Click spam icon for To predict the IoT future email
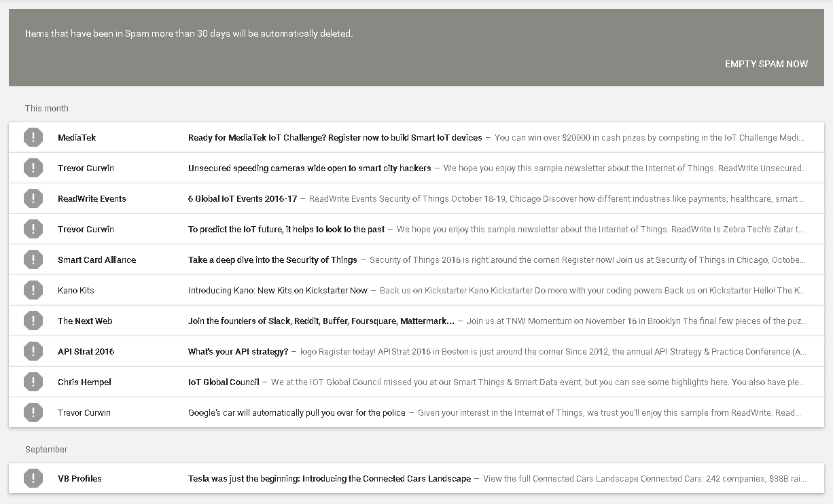 [33, 229]
